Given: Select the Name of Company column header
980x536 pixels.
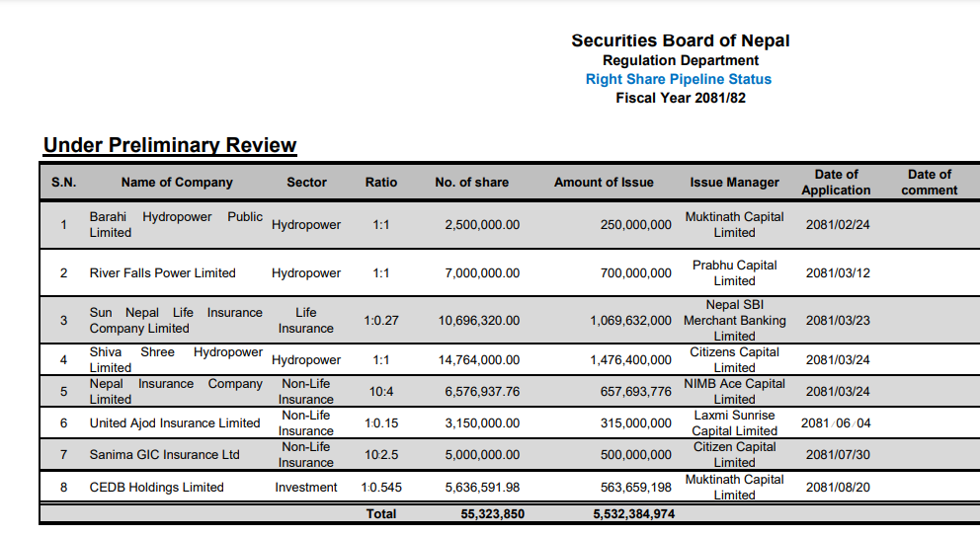Looking at the screenshot, I should (177, 183).
